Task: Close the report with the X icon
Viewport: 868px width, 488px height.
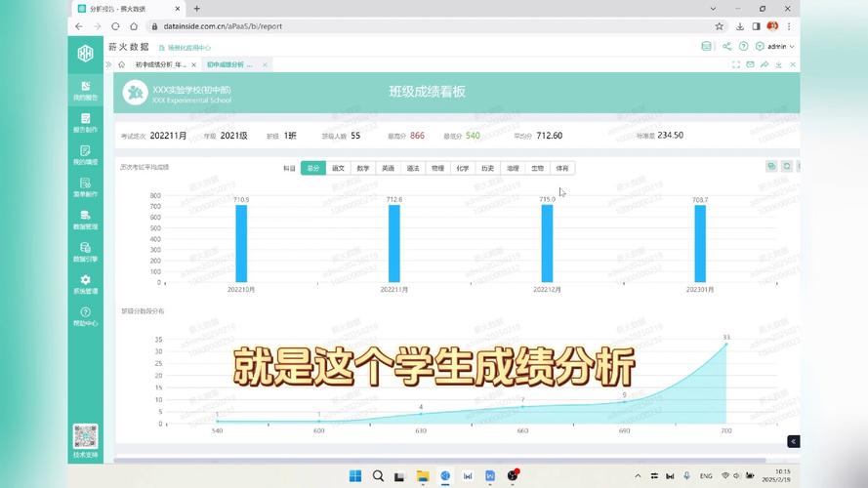Action: 793,64
